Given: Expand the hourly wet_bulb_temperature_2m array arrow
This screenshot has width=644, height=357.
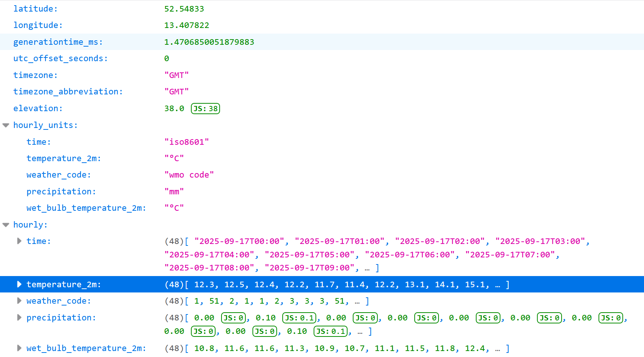Looking at the screenshot, I should pyautogui.click(x=19, y=348).
